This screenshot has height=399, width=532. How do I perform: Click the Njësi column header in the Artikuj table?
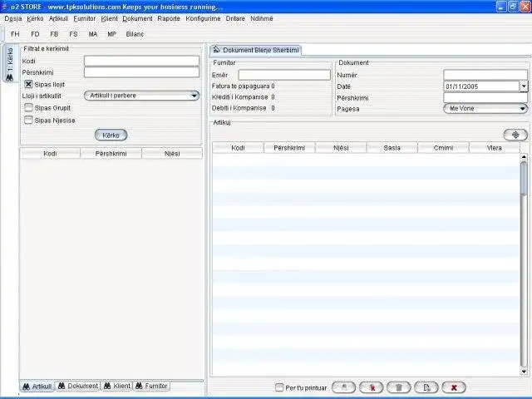(x=341, y=148)
